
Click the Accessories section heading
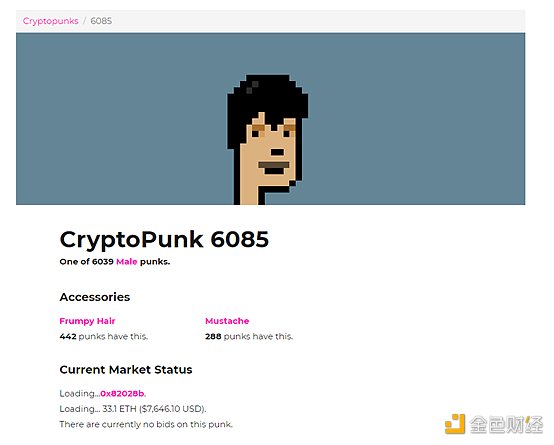click(95, 297)
